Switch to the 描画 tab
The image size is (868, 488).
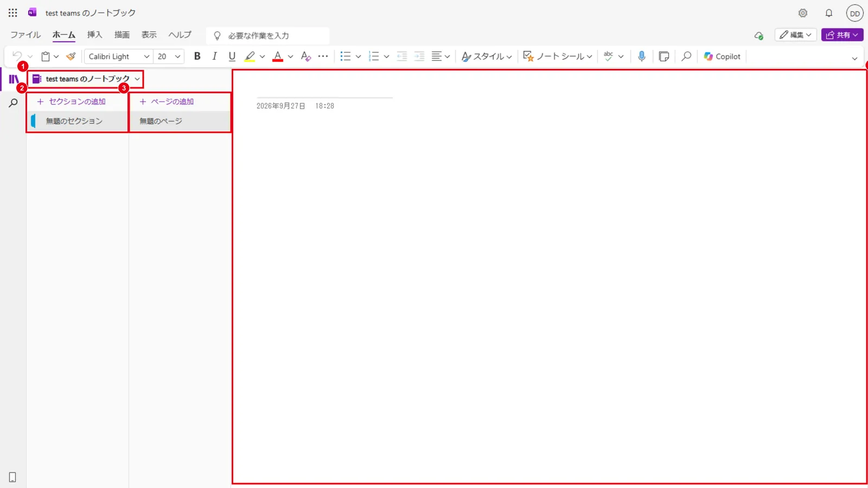tap(122, 35)
